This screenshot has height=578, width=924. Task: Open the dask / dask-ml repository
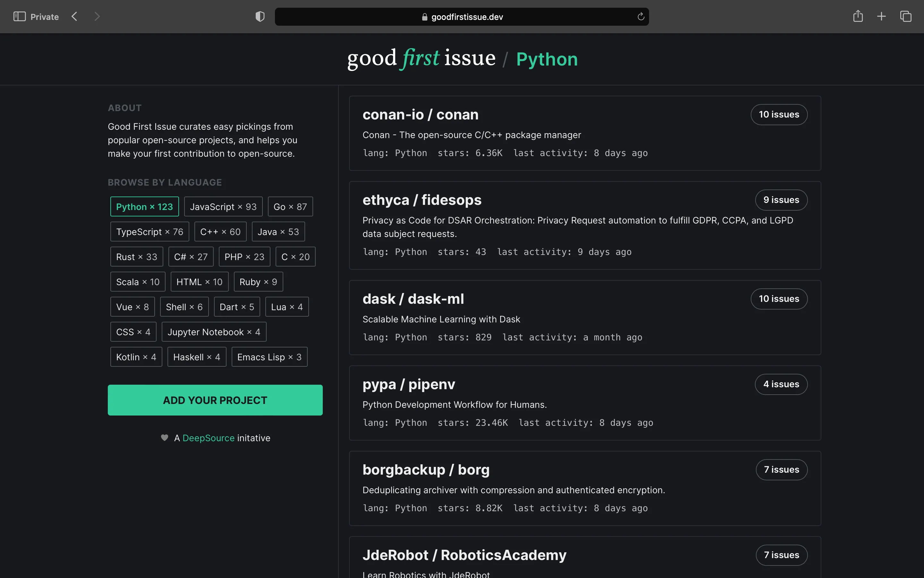pyautogui.click(x=413, y=299)
